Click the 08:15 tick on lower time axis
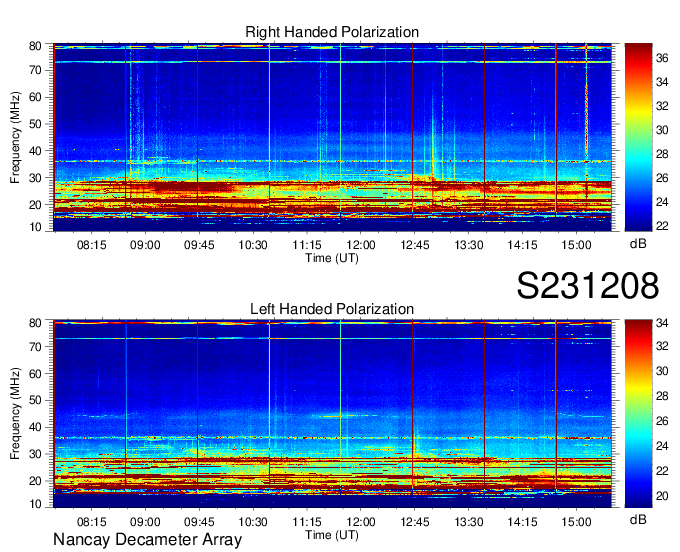The height and width of the screenshot is (552, 680). point(92,522)
